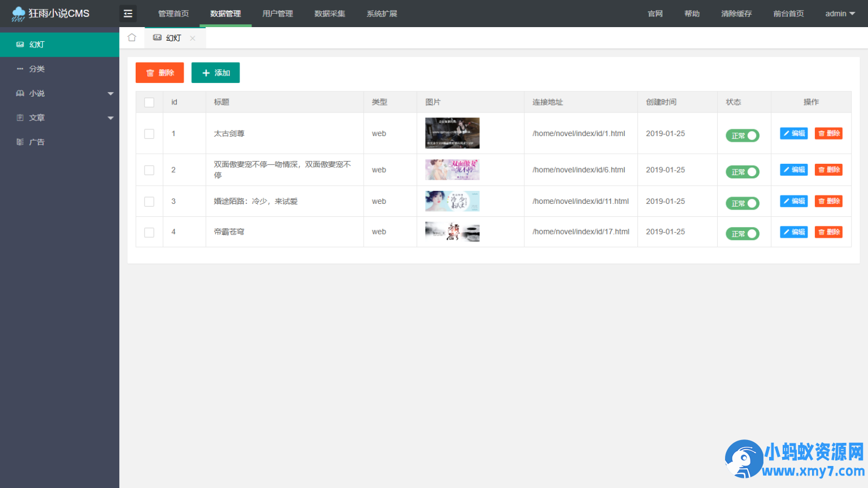
Task: Expand the 小说 submenu arrow
Action: [x=111, y=94]
